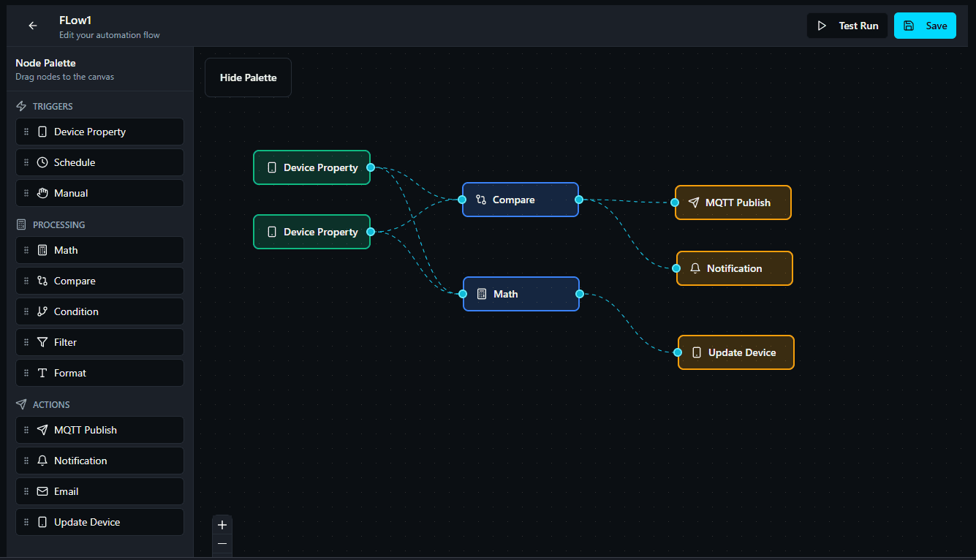This screenshot has width=976, height=560.
Task: Select the Math node on the canvas
Action: [x=521, y=293]
